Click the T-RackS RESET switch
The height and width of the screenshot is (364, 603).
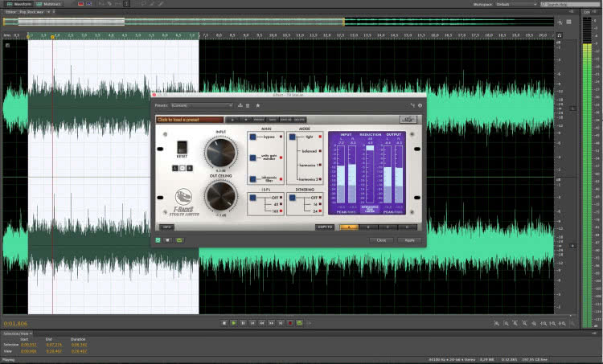pos(182,147)
